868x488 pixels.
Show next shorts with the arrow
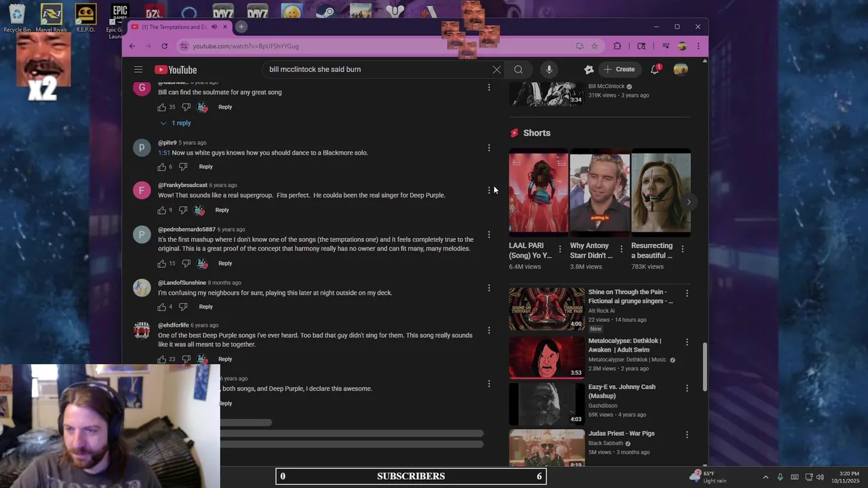(x=688, y=202)
